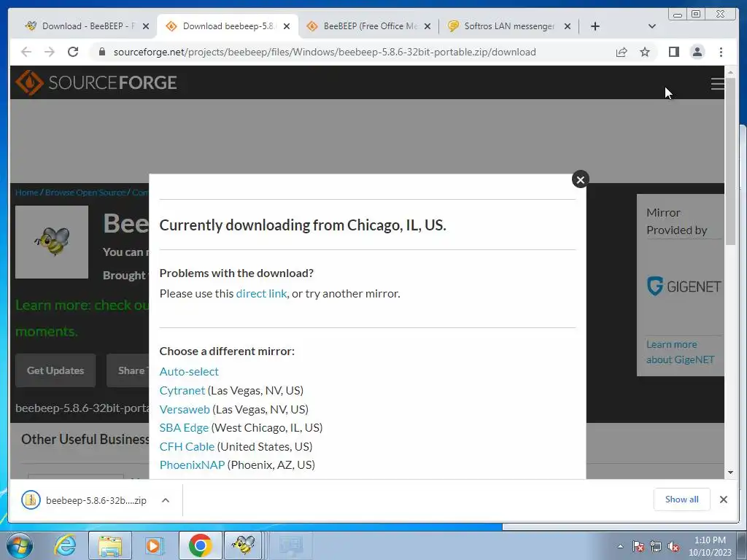Click Action Center flag tray icon
747x560 pixels.
pos(638,547)
